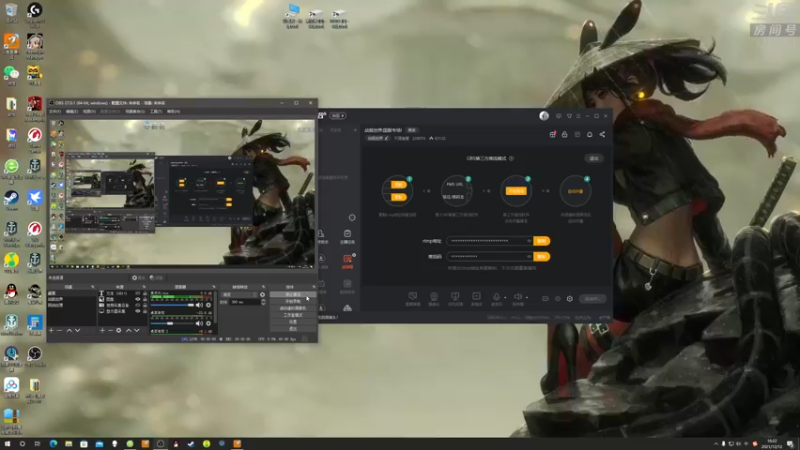Screen dimensions: 800x450
Task: Click Start Virtual Camera in OBS controls
Action: pos(293,308)
